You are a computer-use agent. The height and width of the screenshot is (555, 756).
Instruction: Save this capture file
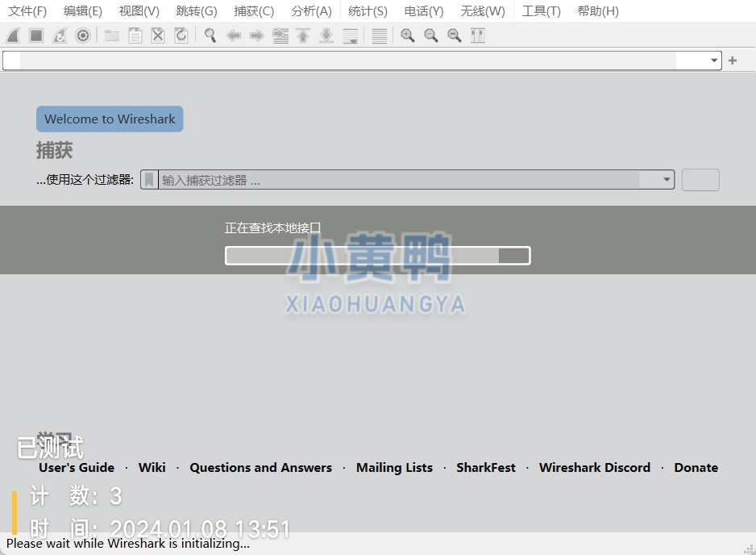[135, 35]
